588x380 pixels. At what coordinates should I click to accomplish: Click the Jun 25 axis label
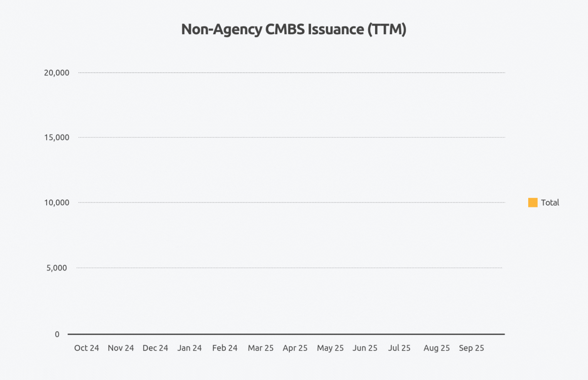pyautogui.click(x=365, y=348)
